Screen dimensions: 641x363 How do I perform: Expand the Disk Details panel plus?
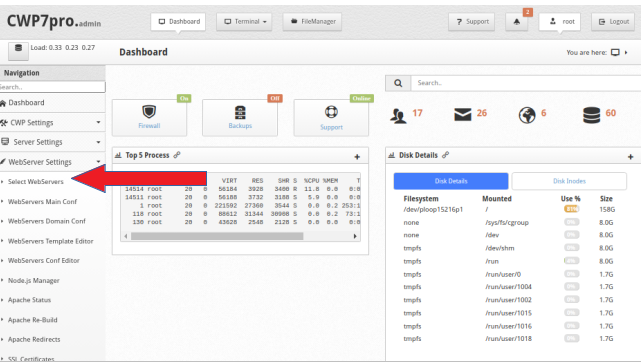630,157
